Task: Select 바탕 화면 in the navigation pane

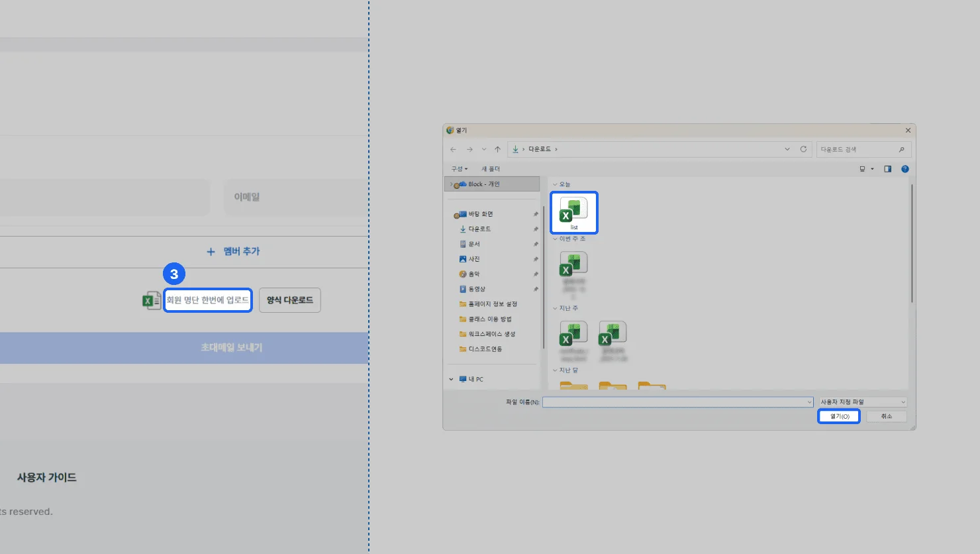Action: [x=481, y=214]
